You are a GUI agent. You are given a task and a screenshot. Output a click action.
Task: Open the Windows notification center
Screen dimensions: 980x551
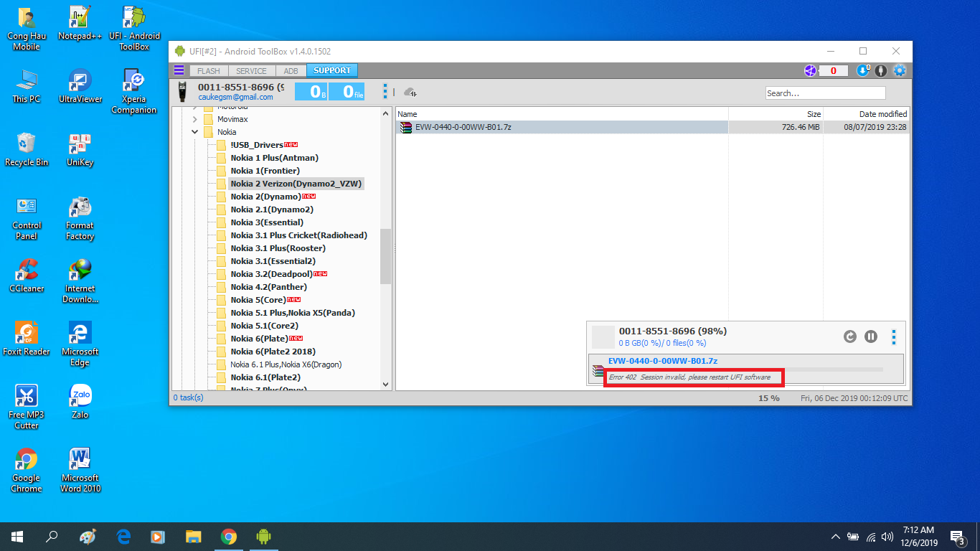[958, 537]
